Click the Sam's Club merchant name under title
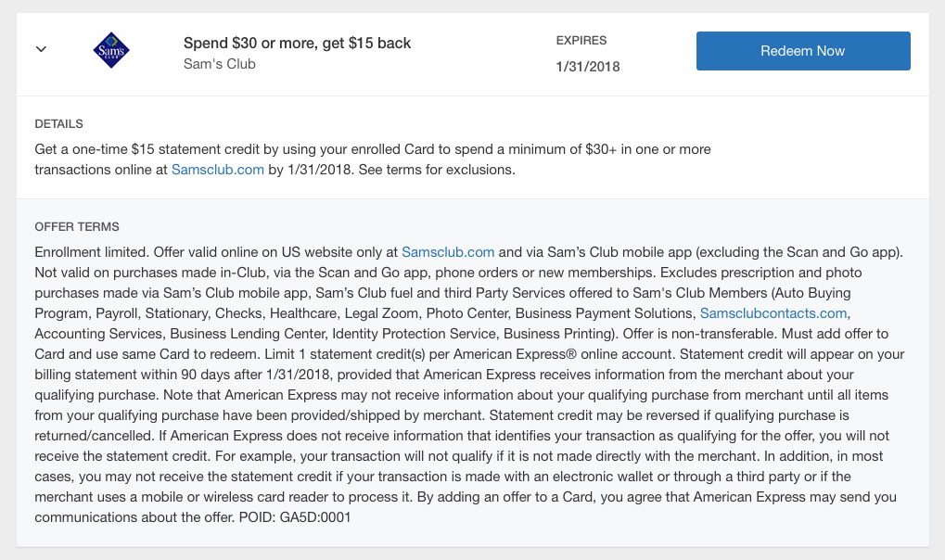945x560 pixels. click(220, 64)
